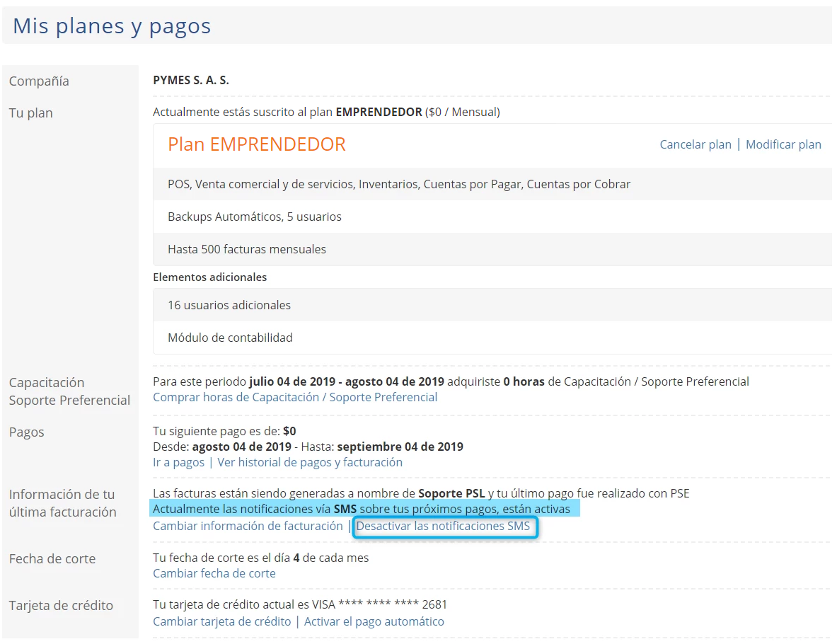The width and height of the screenshot is (837, 644).
Task: Select the Hasta 500 facturas mensuales row
Action: (x=247, y=249)
